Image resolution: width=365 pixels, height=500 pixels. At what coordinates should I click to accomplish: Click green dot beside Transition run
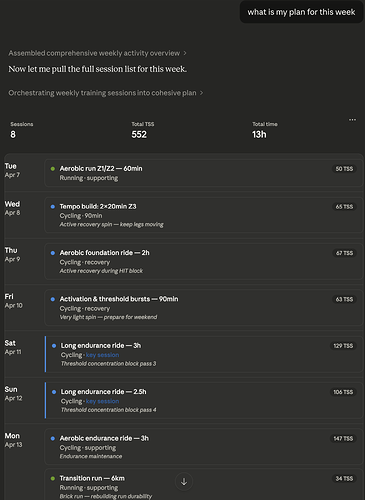click(53, 478)
